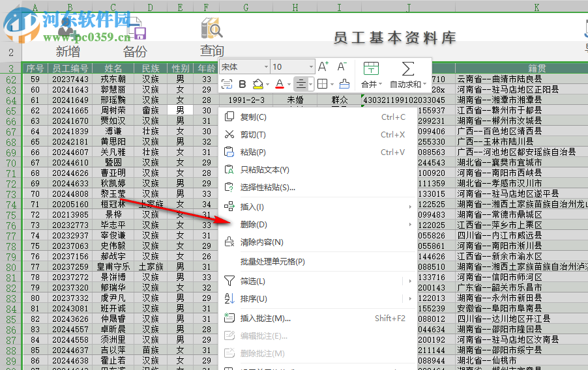The height and width of the screenshot is (370, 588).
Task: Select Paste Special (S) menu entry
Action: (317, 188)
